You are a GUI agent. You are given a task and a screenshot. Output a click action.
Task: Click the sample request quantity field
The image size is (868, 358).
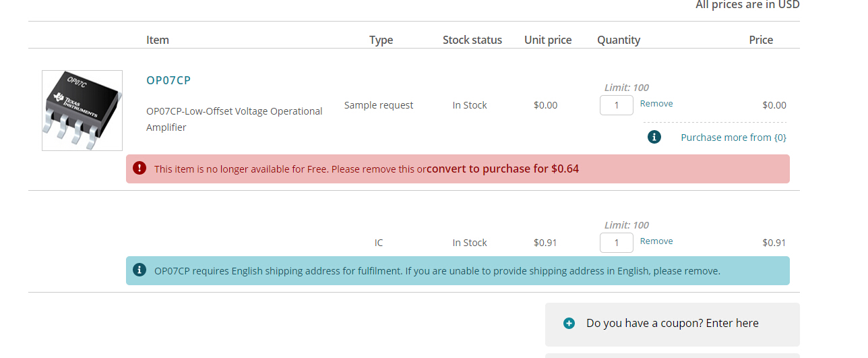point(616,105)
